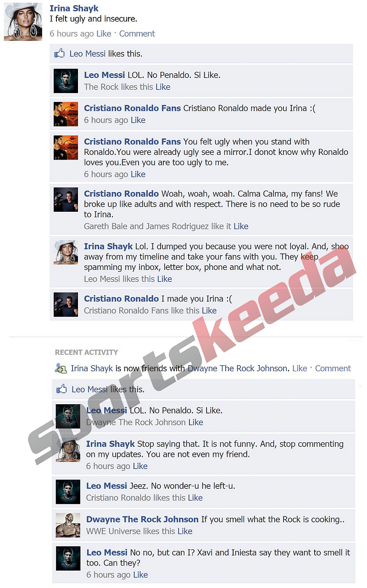367x588 pixels.
Task: Click Cristiano Ronaldo's avatar on 'Woah, woah' comment
Action: (66, 199)
